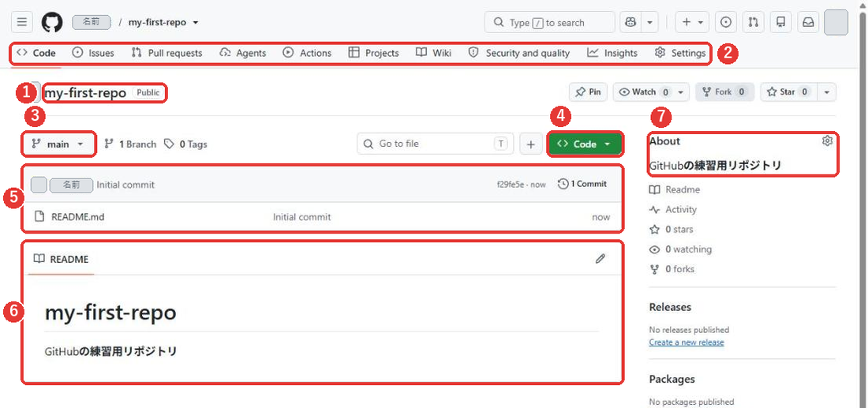868x408 pixels.
Task: Select the Code tab
Action: (x=36, y=53)
